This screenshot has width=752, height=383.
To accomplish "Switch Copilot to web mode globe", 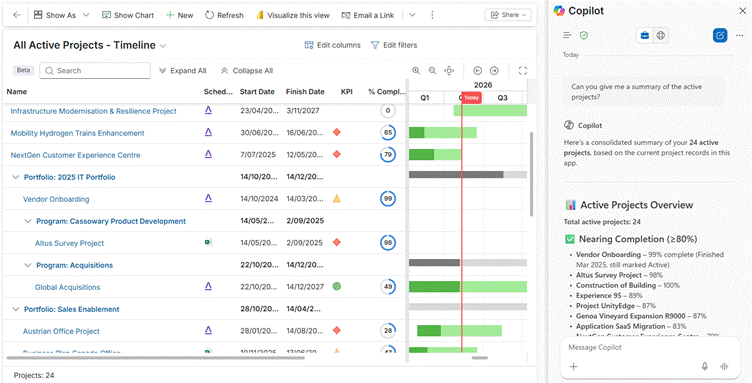I will point(661,35).
